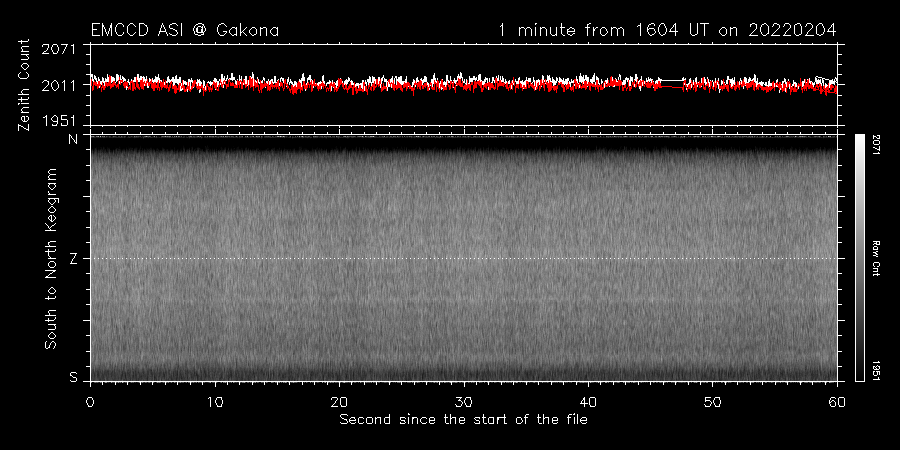Click the 10 tick label on the time axis
The width and height of the screenshot is (900, 450).
(x=215, y=402)
